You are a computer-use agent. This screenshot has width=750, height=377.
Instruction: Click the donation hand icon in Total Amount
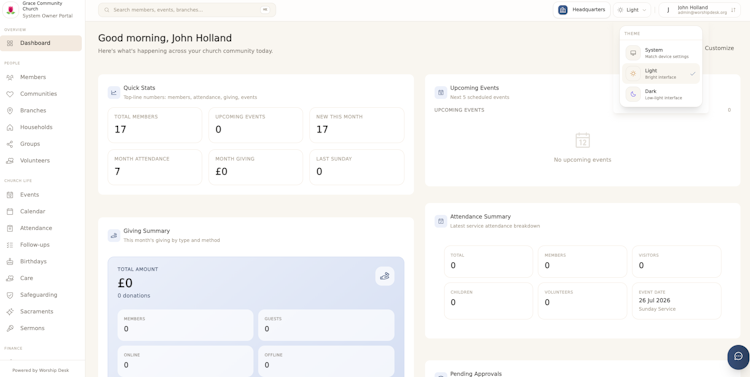point(385,276)
